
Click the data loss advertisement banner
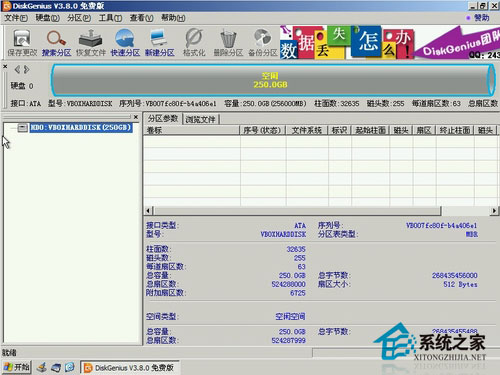pos(347,42)
